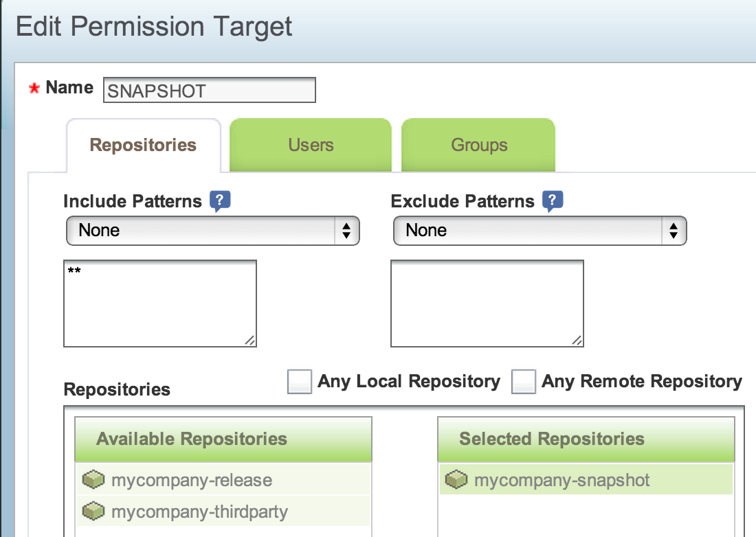
Task: Enable the Any Local Repository checkbox
Action: pos(300,382)
